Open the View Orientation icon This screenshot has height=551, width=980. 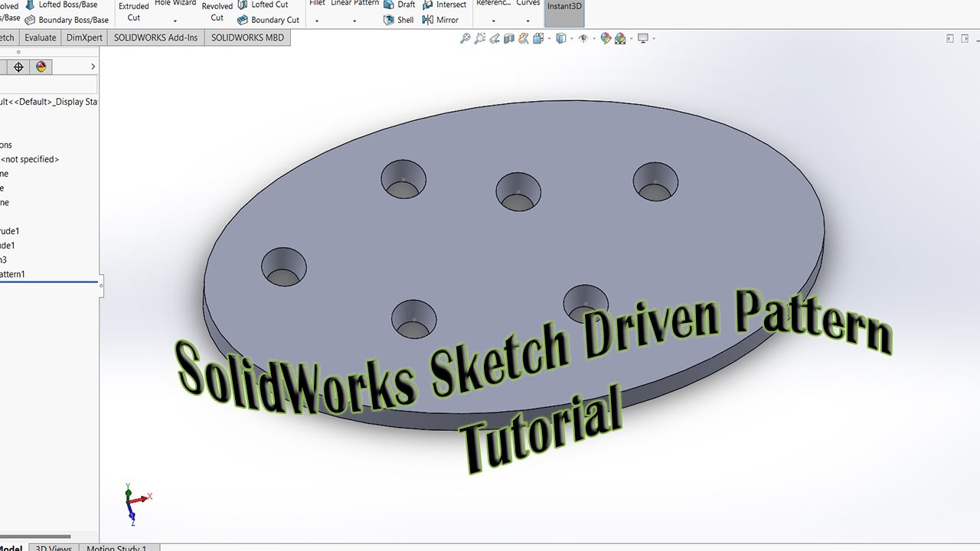point(538,38)
